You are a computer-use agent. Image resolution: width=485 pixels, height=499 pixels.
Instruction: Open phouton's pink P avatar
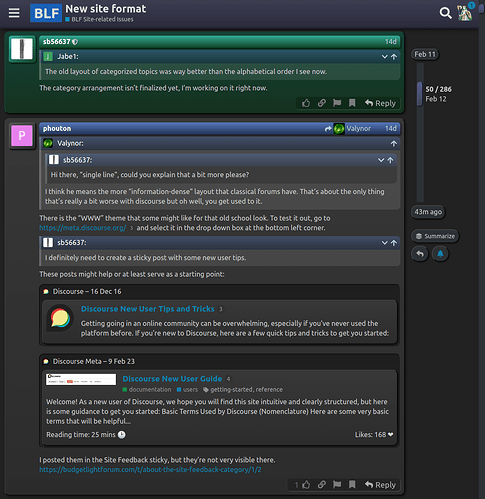pos(22,136)
